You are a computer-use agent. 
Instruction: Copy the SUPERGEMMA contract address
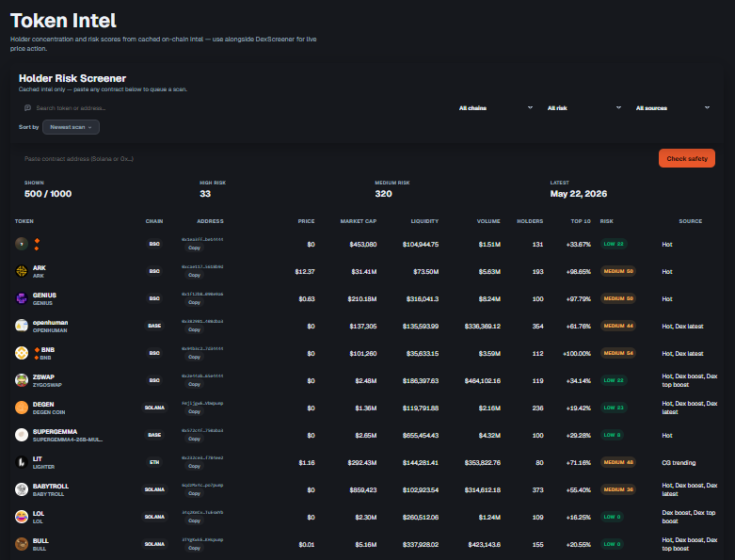[195, 439]
